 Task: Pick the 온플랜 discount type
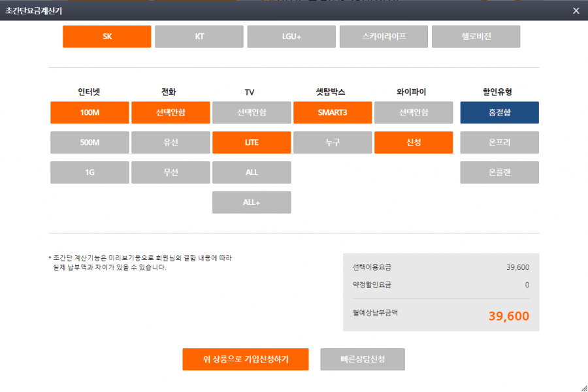(500, 172)
